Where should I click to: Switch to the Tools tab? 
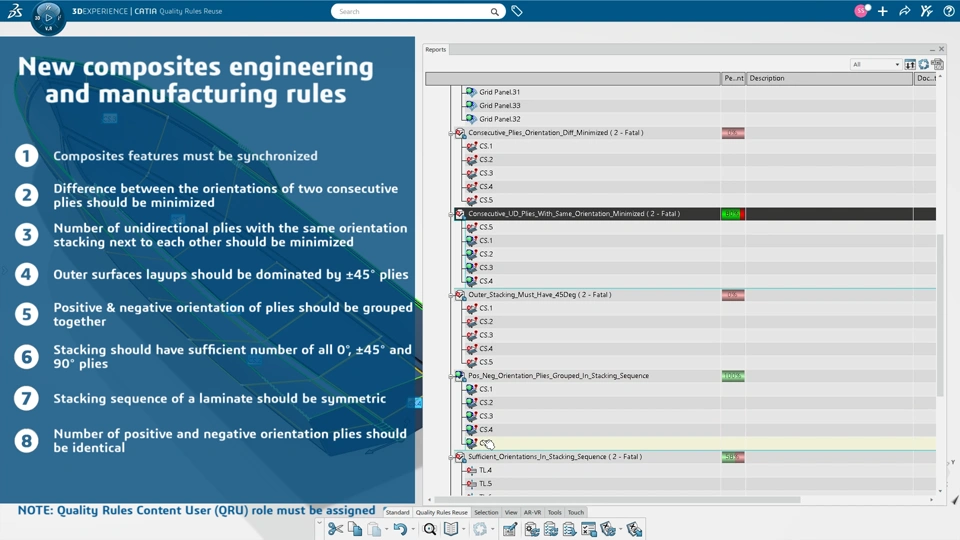pos(554,512)
